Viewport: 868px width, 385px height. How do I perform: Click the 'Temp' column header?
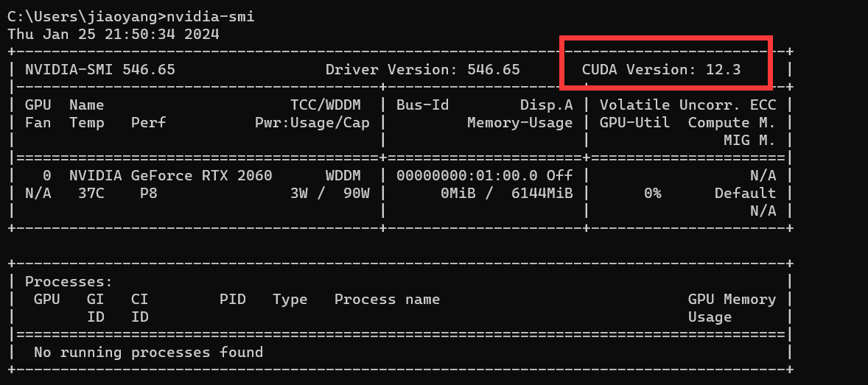pos(87,123)
